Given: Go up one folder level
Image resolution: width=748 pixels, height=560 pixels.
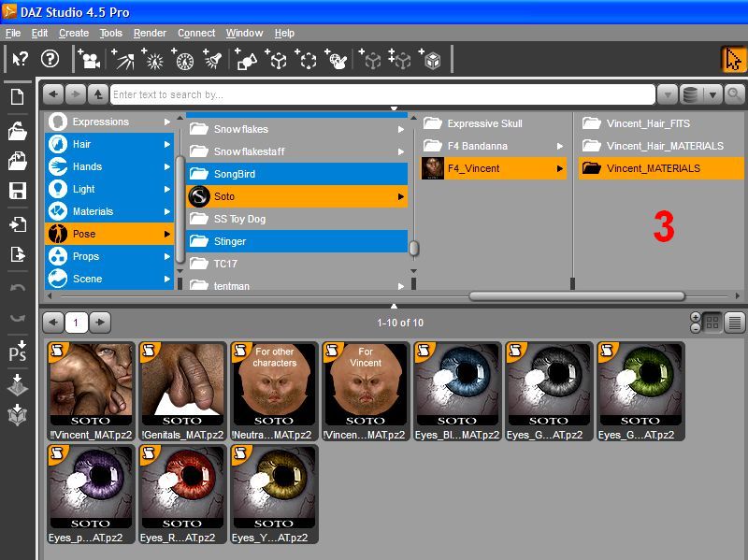Looking at the screenshot, I should point(98,94).
